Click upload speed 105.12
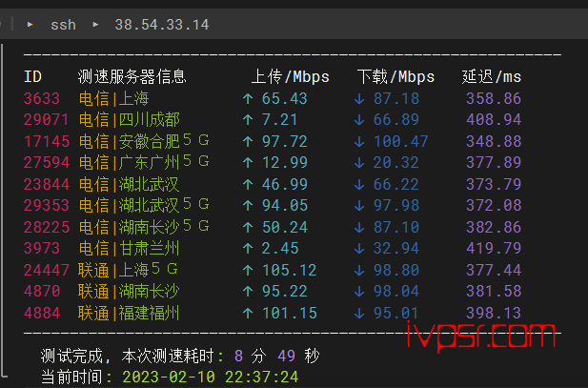The image size is (588, 388). (289, 270)
